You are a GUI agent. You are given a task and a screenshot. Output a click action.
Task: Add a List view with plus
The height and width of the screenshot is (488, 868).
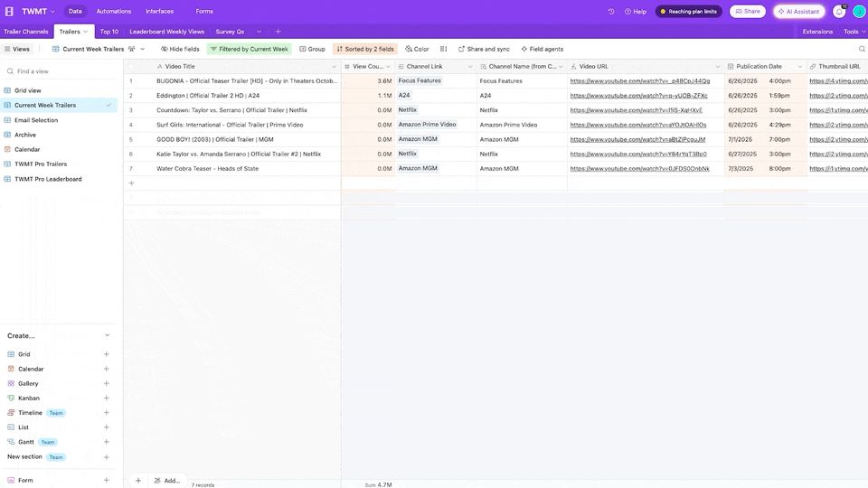107,427
